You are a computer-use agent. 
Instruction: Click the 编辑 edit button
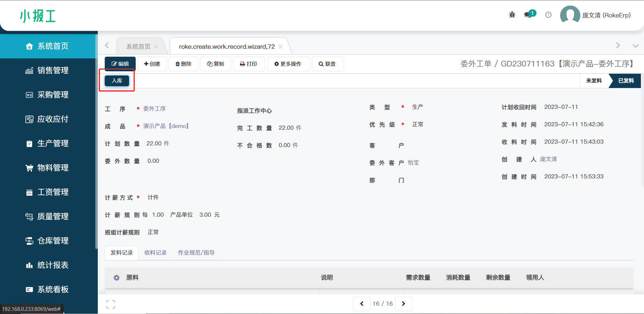point(120,64)
